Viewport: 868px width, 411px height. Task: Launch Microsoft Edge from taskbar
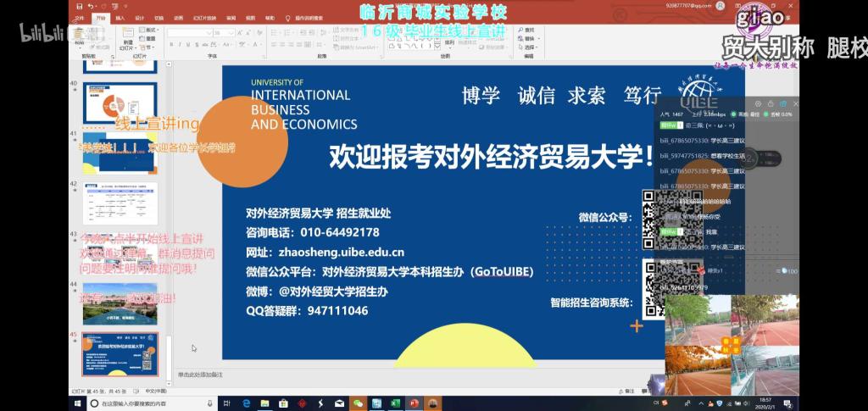click(247, 403)
